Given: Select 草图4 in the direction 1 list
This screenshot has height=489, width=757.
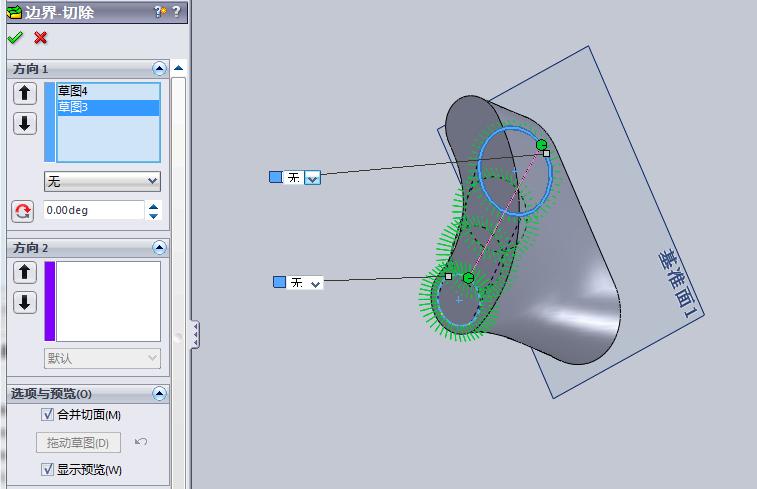Looking at the screenshot, I should tap(109, 91).
